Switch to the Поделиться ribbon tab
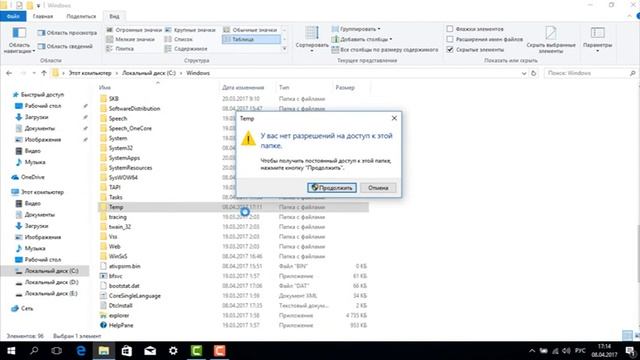Screen dimensions: 640x360 (81, 16)
